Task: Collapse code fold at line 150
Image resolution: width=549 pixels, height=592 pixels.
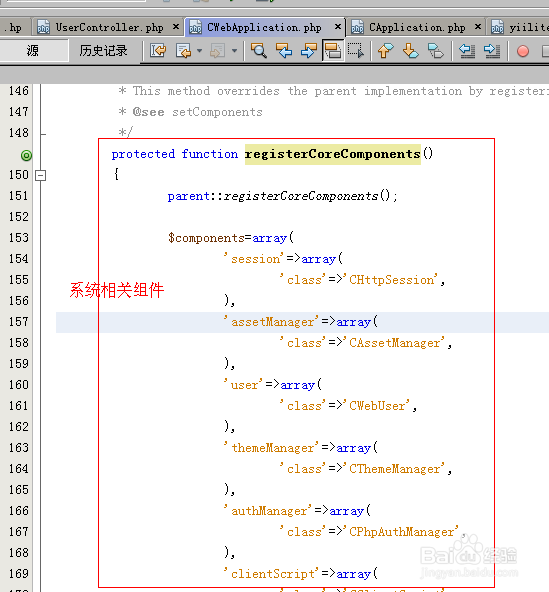Action: tap(40, 176)
